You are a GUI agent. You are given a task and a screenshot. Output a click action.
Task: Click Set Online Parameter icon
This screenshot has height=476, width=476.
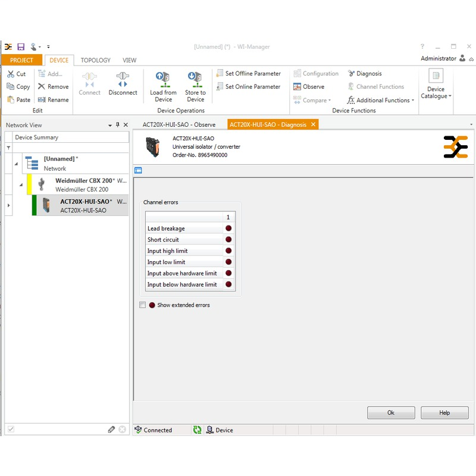(220, 87)
